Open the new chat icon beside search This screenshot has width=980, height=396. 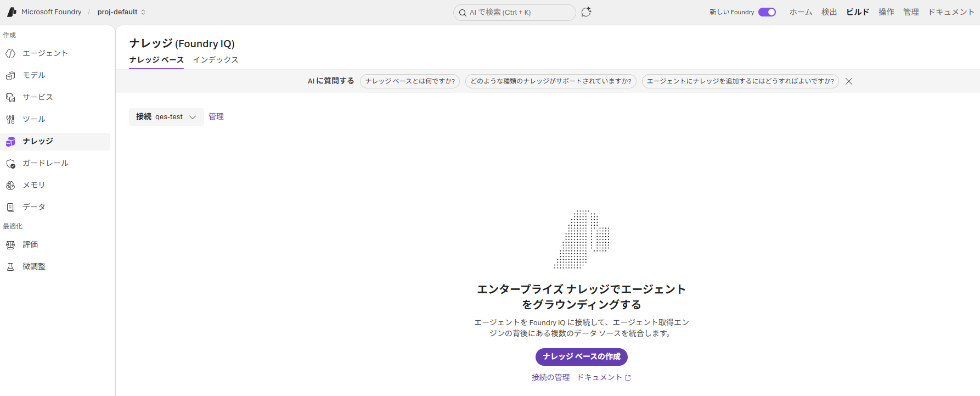[x=586, y=12]
